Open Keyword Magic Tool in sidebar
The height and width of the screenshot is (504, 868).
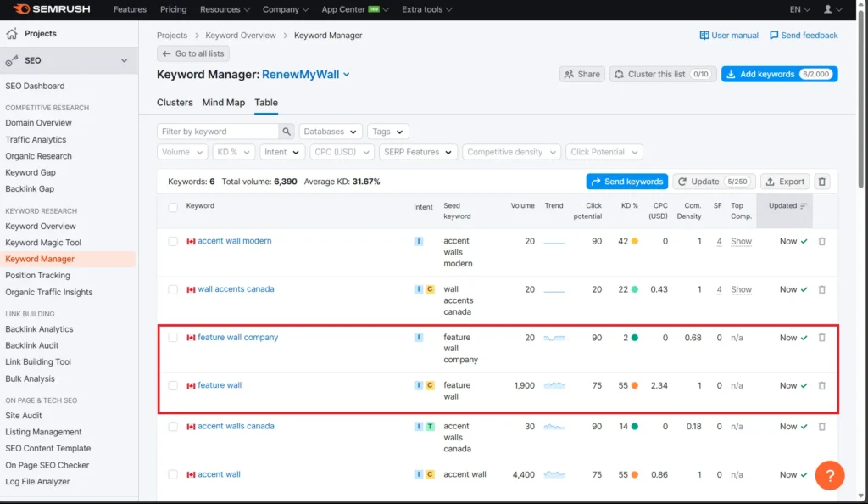coord(43,243)
